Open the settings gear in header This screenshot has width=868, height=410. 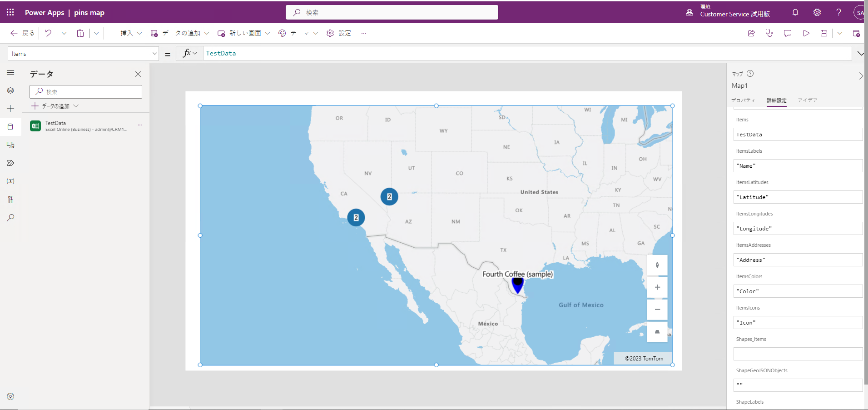(x=817, y=12)
